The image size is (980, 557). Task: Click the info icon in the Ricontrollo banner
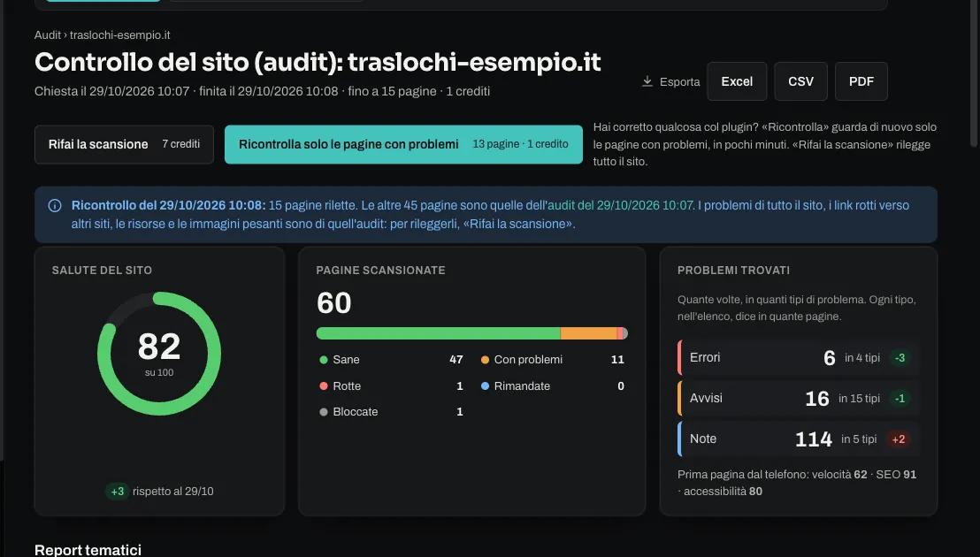pyautogui.click(x=55, y=205)
